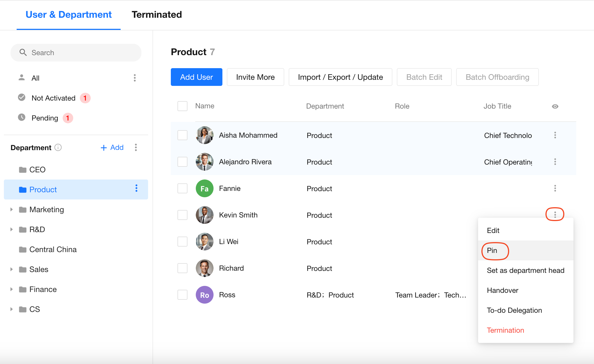Click three-dot menu next to All
The image size is (594, 364).
click(135, 78)
